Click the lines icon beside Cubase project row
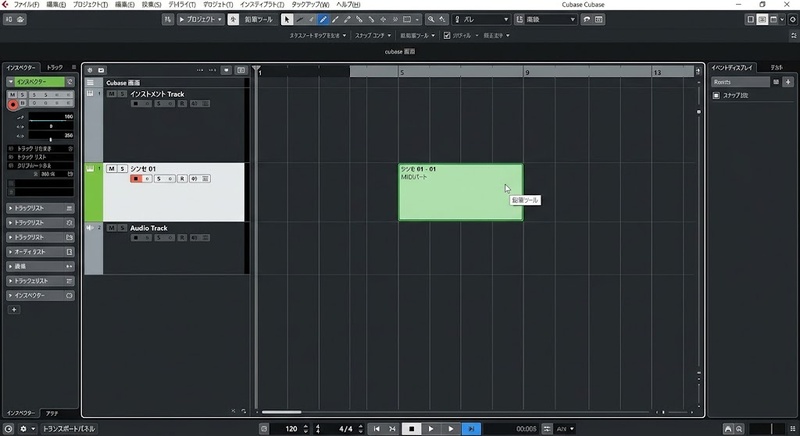Screen dimensions: 800x436 coord(90,83)
